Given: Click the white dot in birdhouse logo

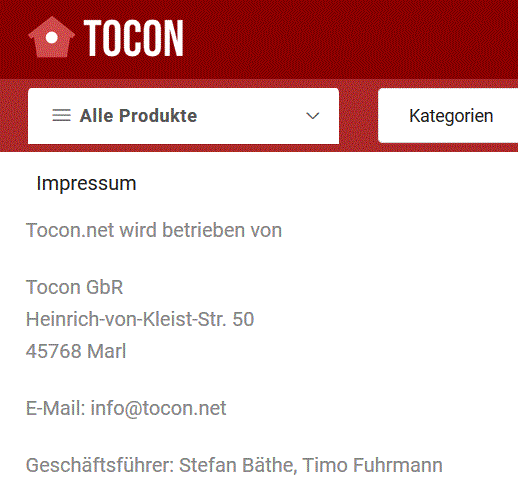Looking at the screenshot, I should click(x=51, y=37).
